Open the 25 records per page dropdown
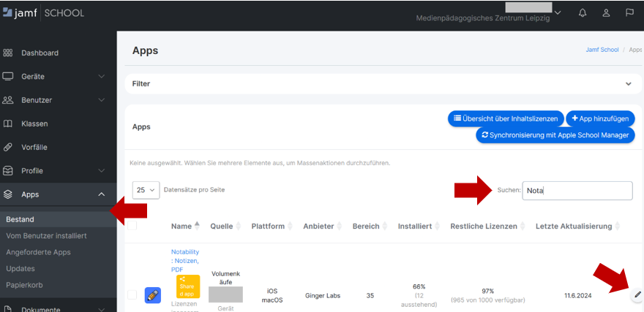Screen dimensions: 644x312 point(146,190)
